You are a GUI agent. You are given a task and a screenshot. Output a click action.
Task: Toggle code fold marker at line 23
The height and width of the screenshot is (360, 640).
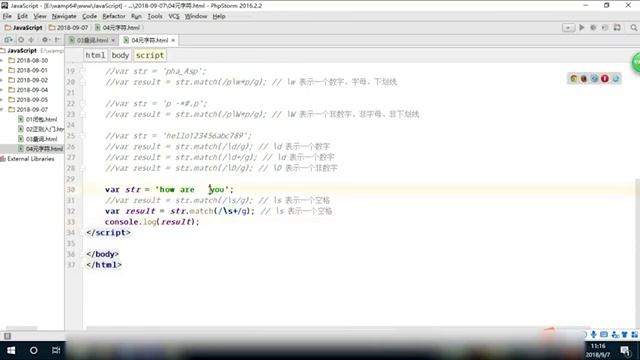tap(83, 114)
